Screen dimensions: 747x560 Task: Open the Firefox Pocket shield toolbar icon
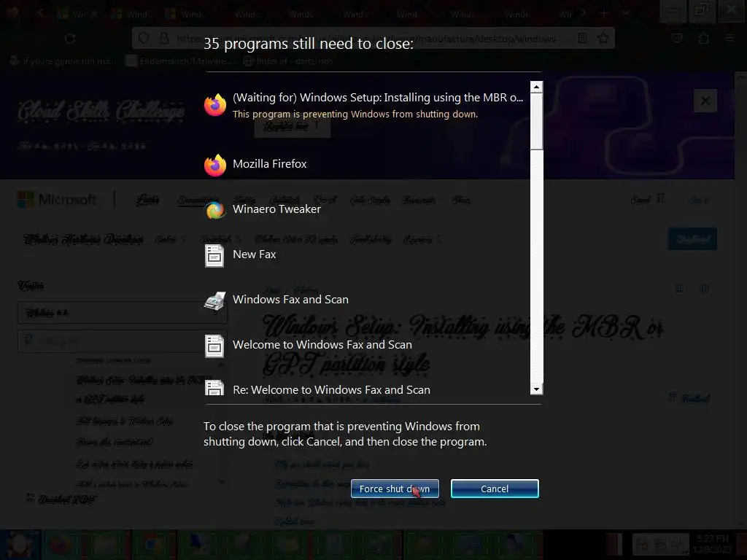677,38
